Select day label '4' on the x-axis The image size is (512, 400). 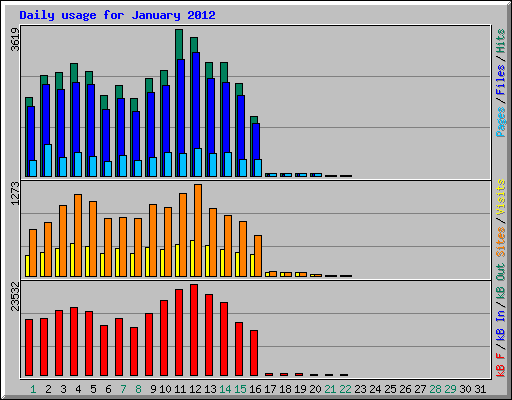point(78,389)
